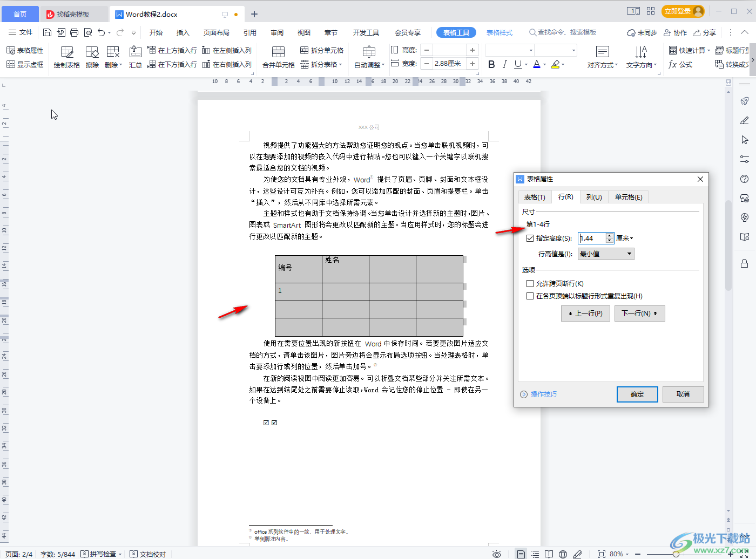
Task: Open the font name dropdown box
Action: (x=510, y=50)
